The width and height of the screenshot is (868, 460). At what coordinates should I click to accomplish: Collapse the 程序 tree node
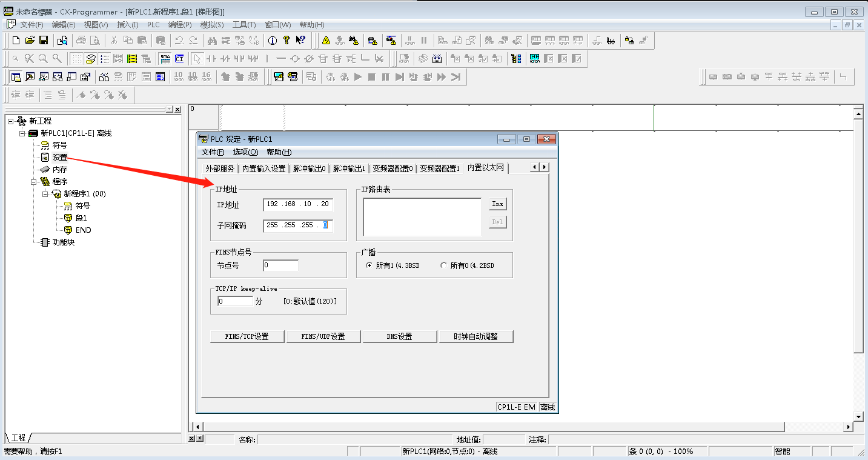click(x=34, y=182)
